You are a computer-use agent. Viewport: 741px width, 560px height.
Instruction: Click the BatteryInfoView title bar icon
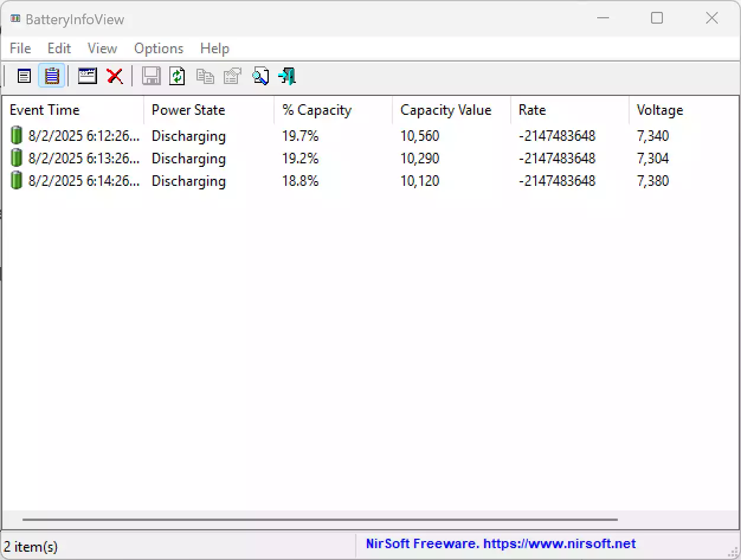[14, 18]
